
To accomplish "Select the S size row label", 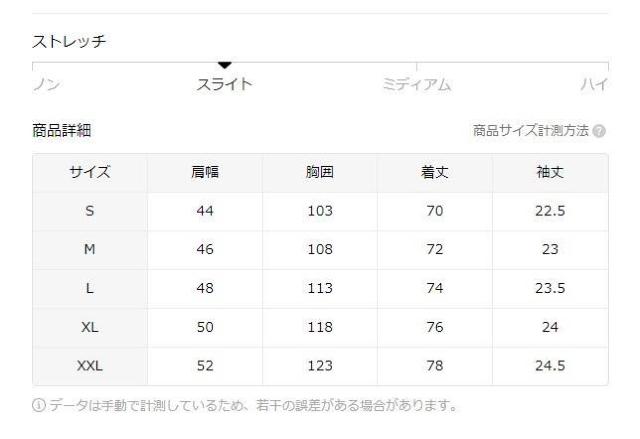I will click(90, 212).
